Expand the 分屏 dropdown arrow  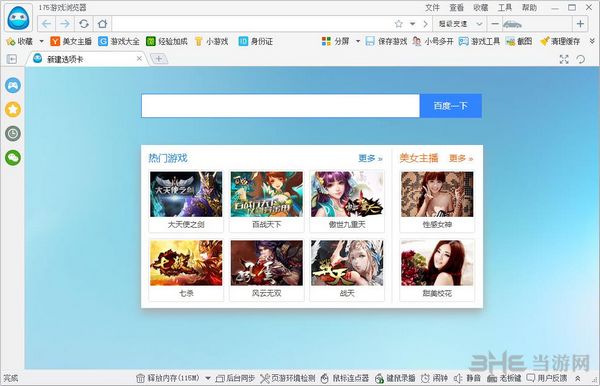point(358,41)
